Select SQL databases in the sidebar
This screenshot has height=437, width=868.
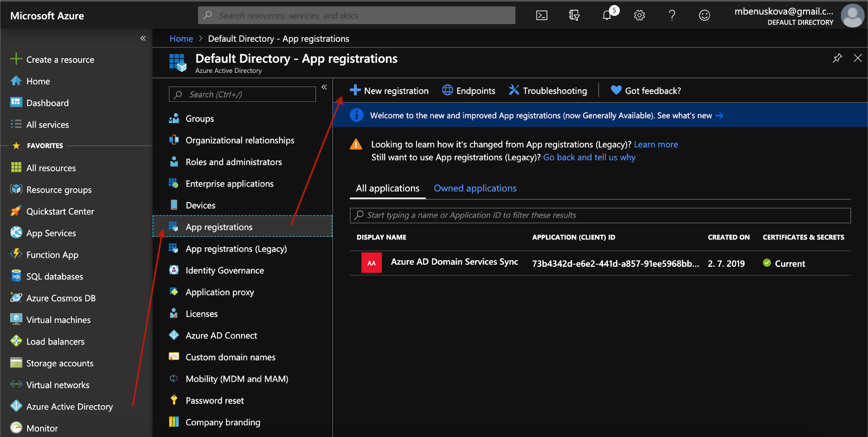(x=55, y=276)
